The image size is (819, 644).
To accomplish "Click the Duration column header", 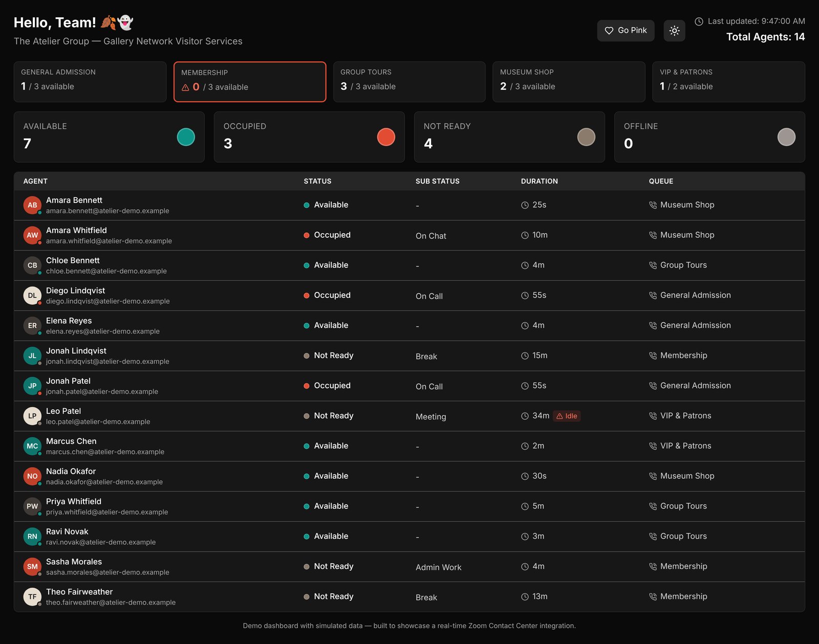I will coord(540,181).
